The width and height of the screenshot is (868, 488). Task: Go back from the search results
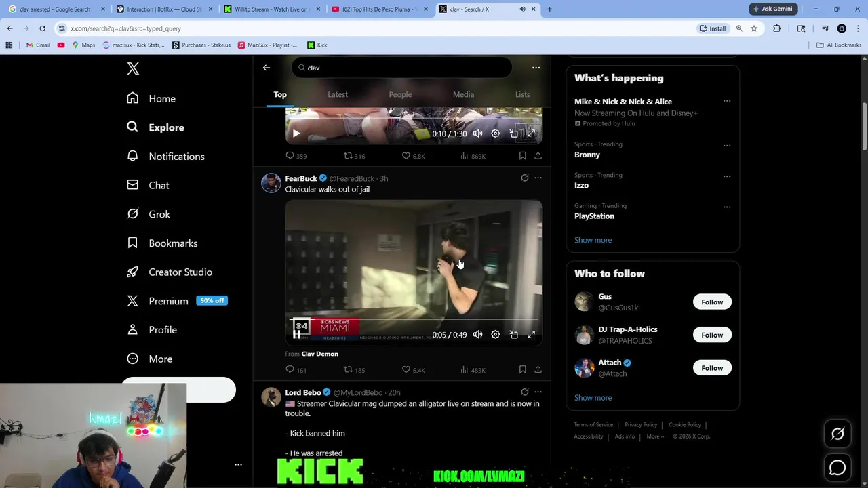point(267,68)
